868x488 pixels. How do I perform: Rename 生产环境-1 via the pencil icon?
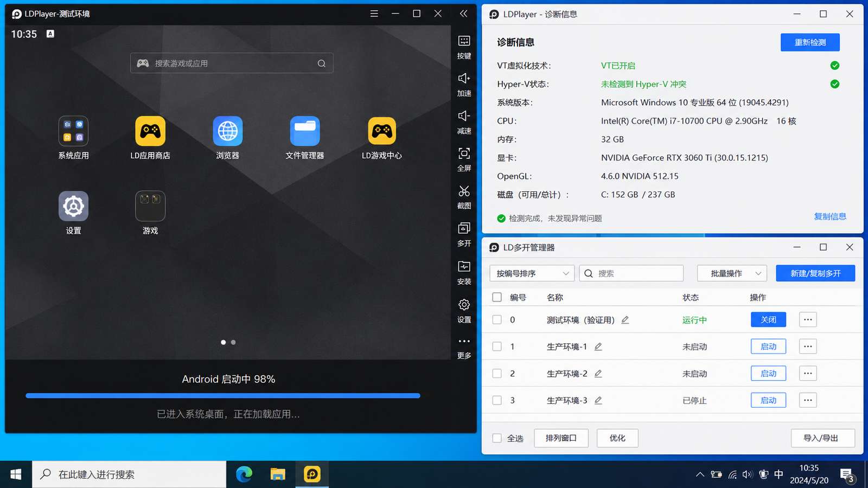pos(598,346)
